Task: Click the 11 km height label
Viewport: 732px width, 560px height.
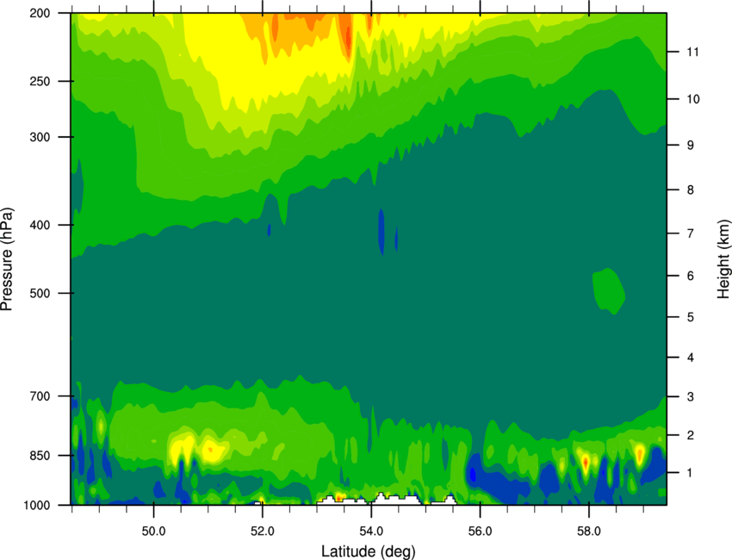Action: click(x=692, y=52)
